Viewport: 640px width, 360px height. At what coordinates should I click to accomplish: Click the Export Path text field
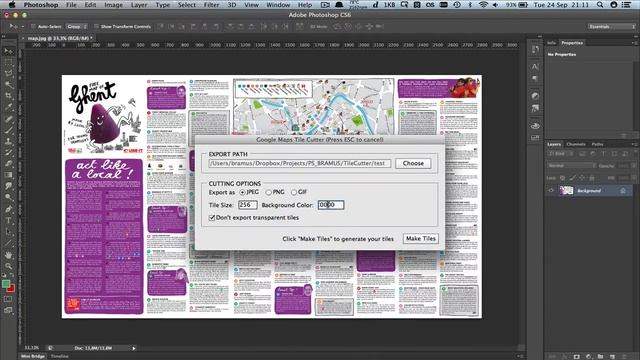click(300, 163)
